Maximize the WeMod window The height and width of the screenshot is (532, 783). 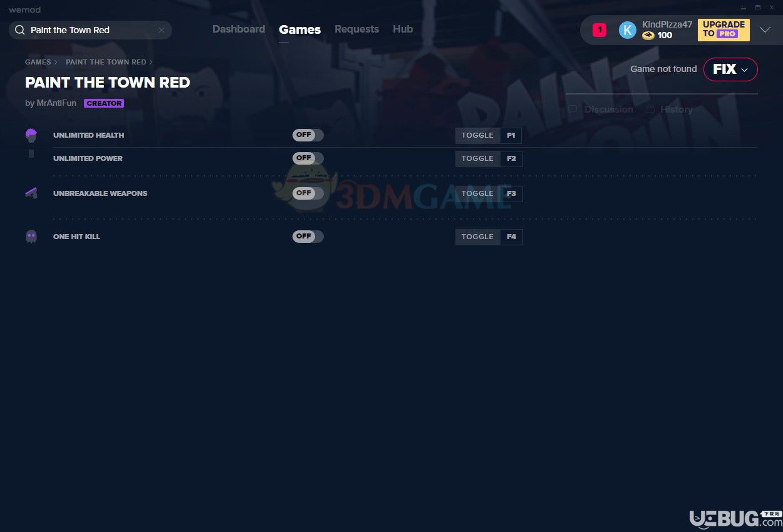point(757,8)
